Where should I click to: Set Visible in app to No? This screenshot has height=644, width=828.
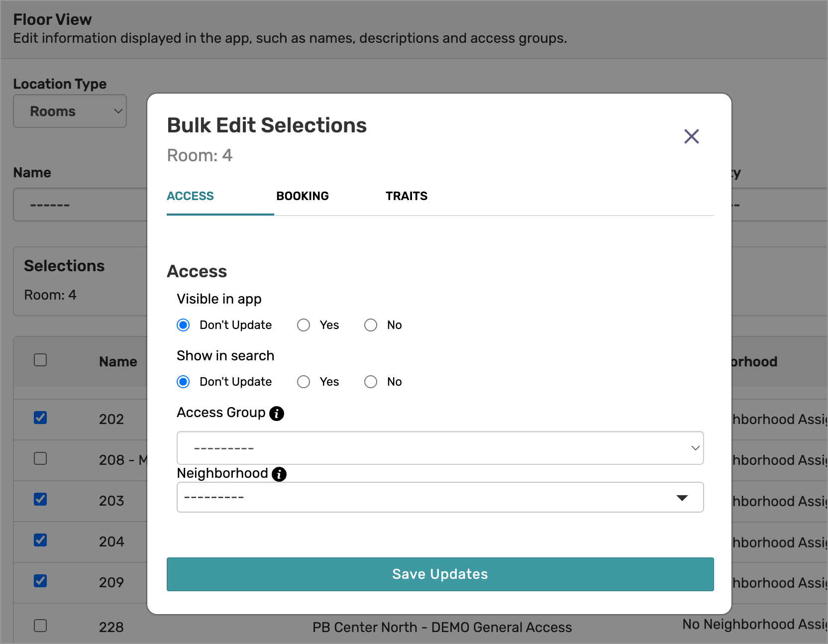coord(371,325)
